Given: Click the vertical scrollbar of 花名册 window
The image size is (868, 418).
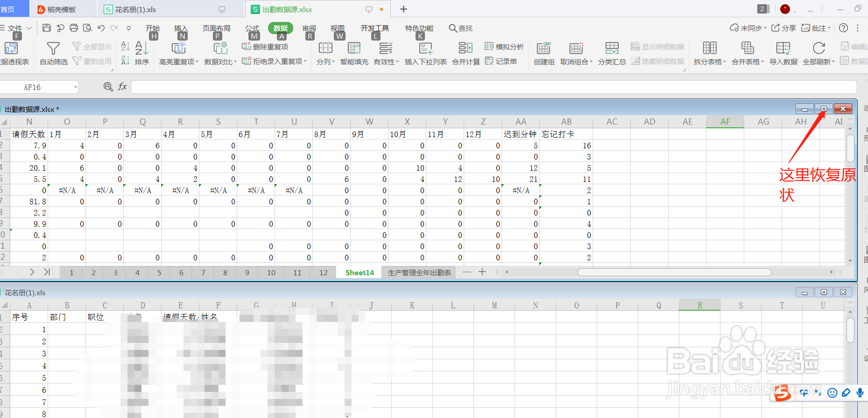Looking at the screenshot, I should 850,330.
